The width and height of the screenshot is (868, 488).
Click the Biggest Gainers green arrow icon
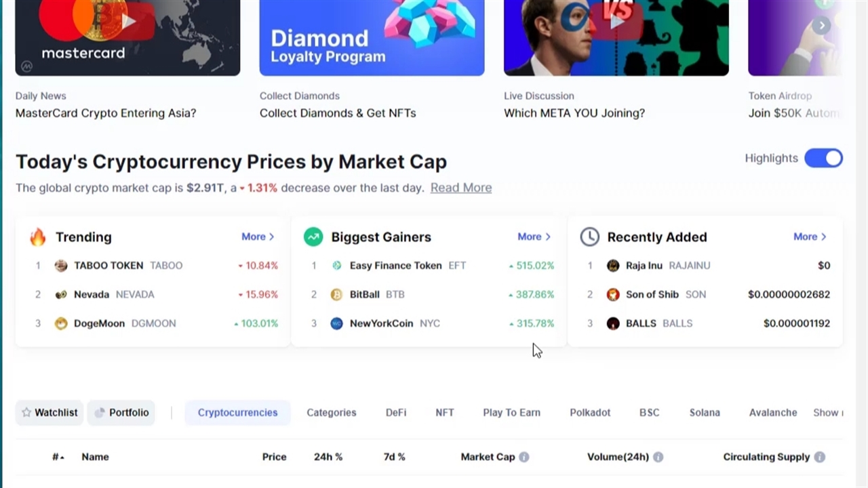click(x=313, y=237)
